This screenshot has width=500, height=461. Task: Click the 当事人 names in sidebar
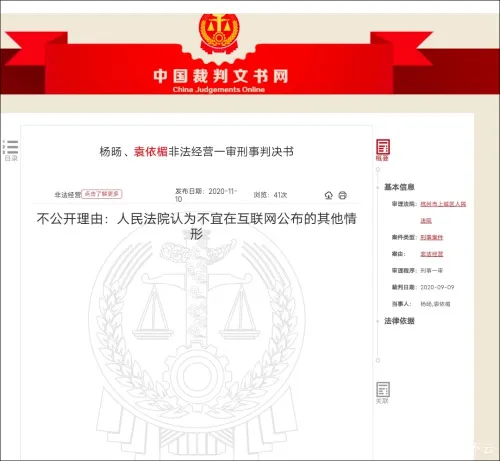tap(435, 304)
